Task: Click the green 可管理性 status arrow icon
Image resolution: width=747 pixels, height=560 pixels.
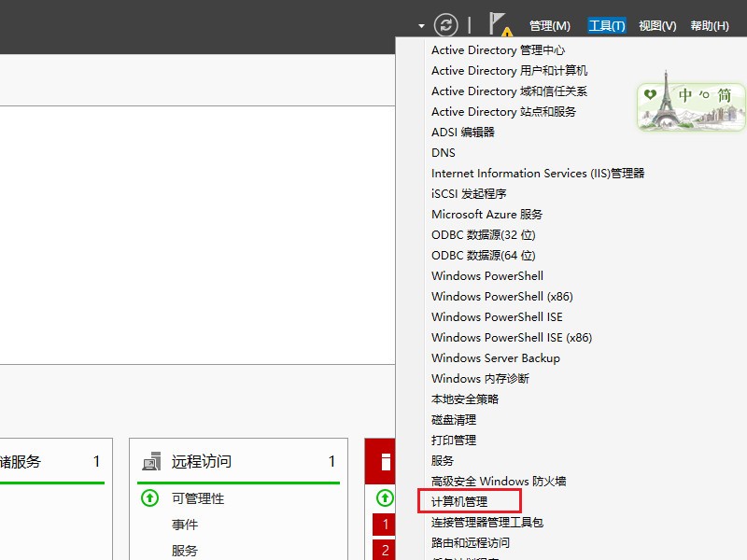Action: (x=149, y=498)
